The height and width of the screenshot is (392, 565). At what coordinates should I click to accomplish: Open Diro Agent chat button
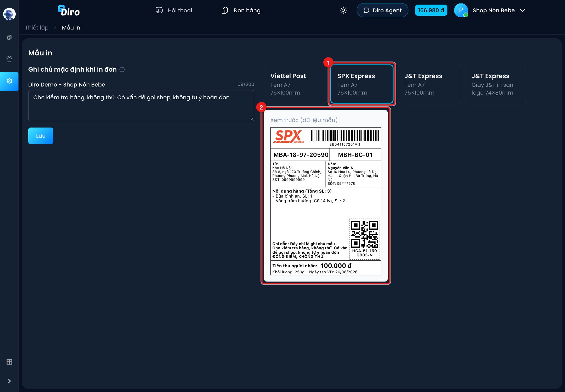tap(382, 10)
